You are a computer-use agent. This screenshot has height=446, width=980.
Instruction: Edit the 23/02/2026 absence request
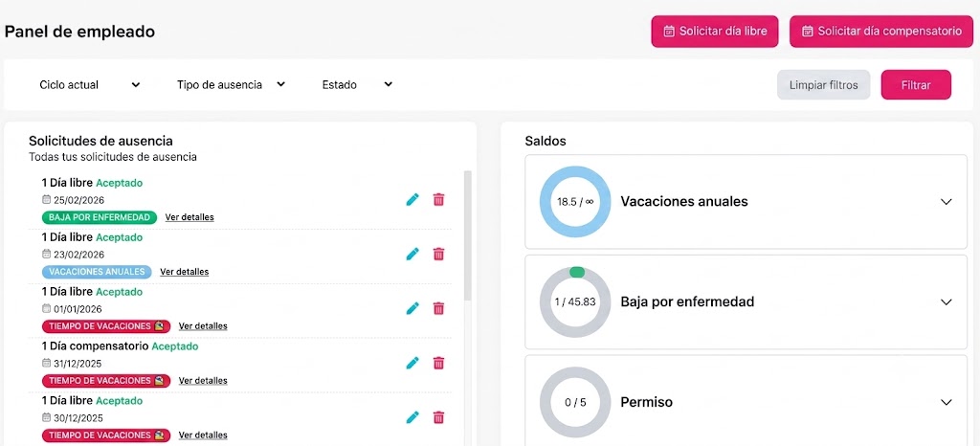[x=412, y=255]
